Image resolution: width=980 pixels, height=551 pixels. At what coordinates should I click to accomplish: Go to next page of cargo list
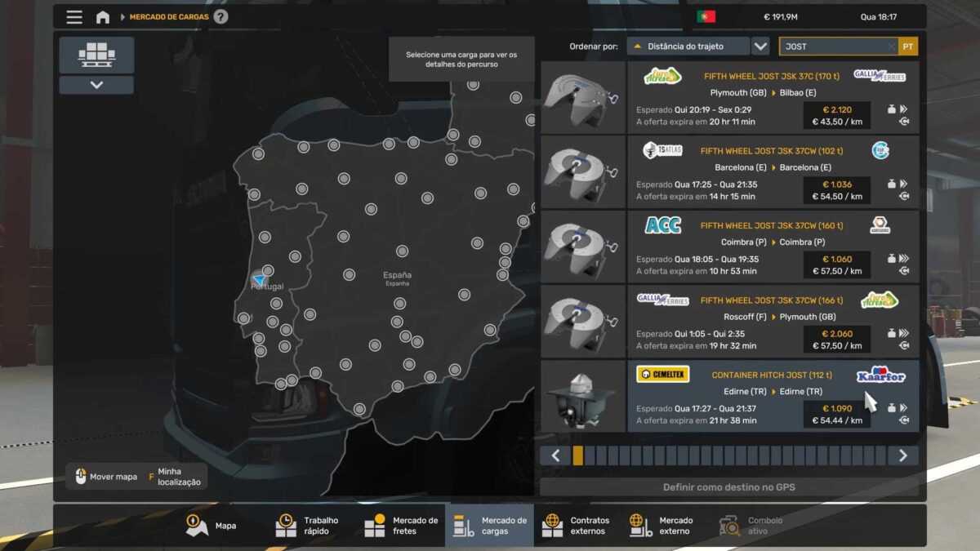point(902,455)
